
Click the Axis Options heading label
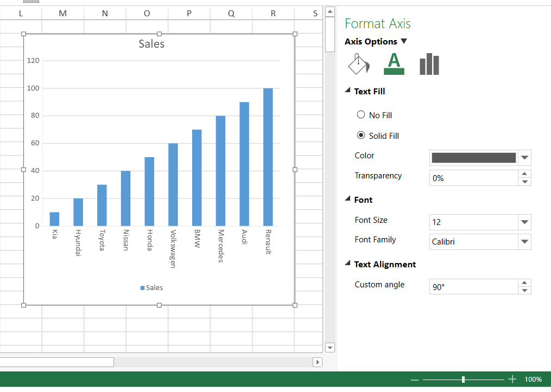click(371, 41)
